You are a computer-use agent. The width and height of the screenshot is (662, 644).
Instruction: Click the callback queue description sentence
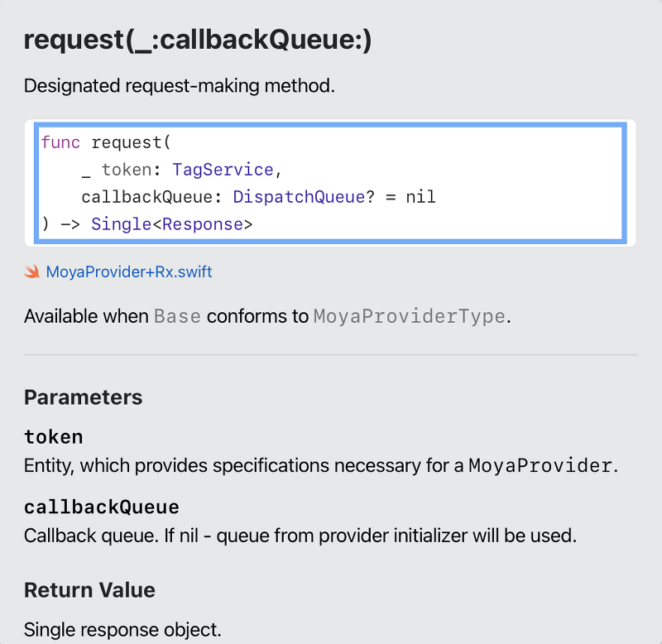300,536
